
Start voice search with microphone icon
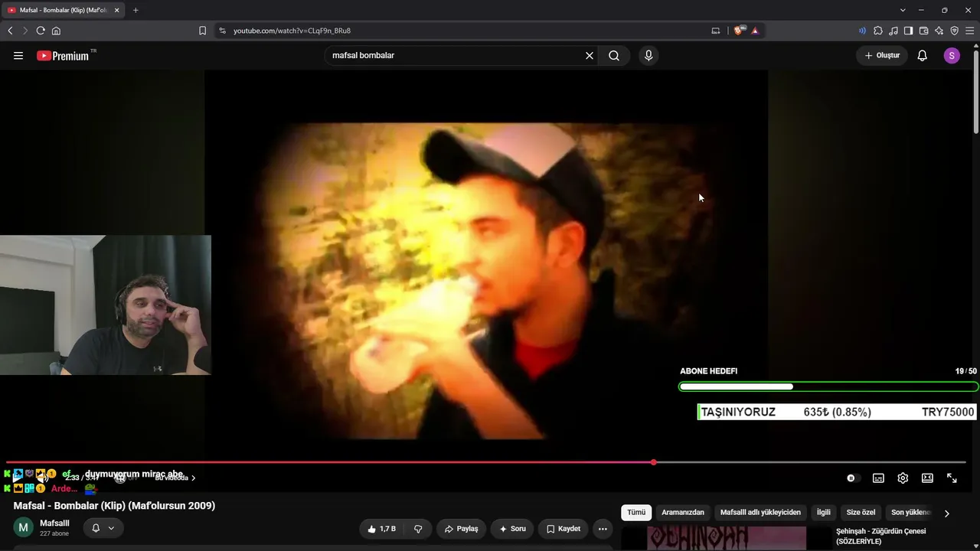(x=648, y=56)
